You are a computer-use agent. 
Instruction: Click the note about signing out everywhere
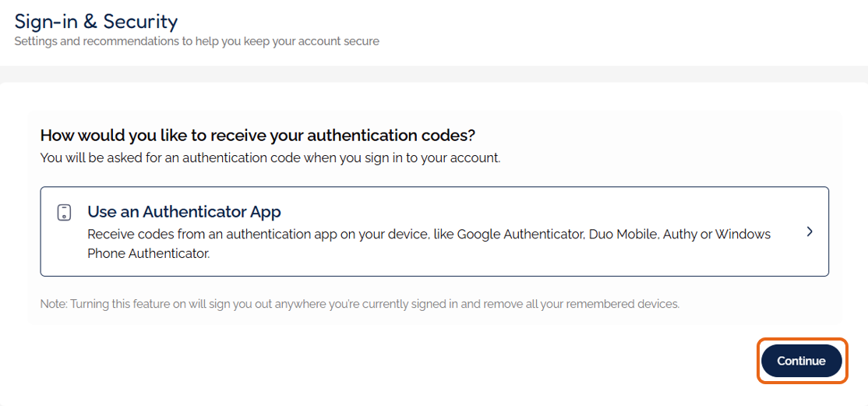(360, 304)
